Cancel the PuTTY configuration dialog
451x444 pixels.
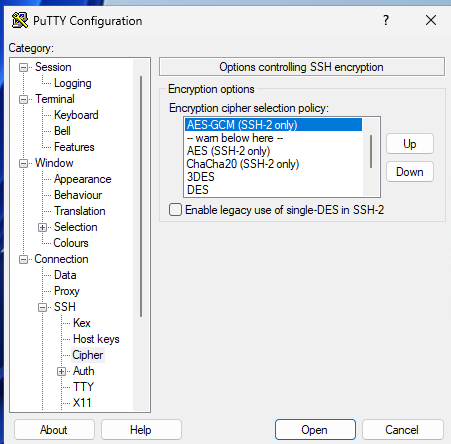coord(402,430)
